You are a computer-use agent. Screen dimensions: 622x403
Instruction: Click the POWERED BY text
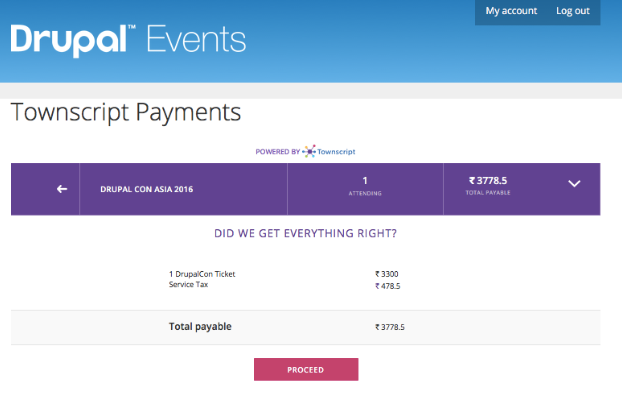click(278, 152)
